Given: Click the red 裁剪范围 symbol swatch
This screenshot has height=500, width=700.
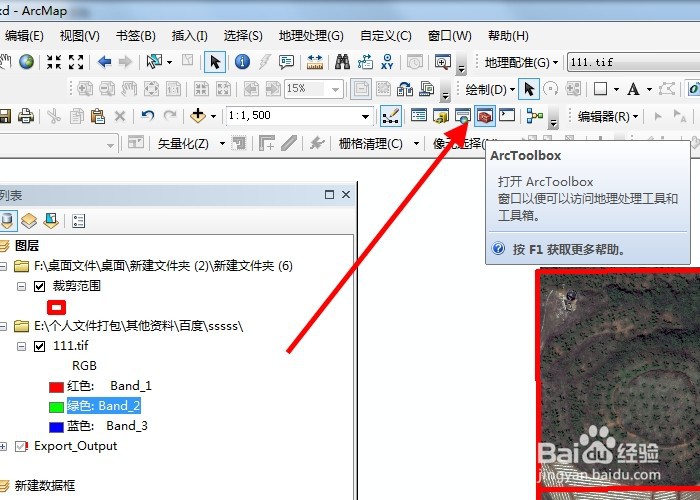Looking at the screenshot, I should (56, 307).
